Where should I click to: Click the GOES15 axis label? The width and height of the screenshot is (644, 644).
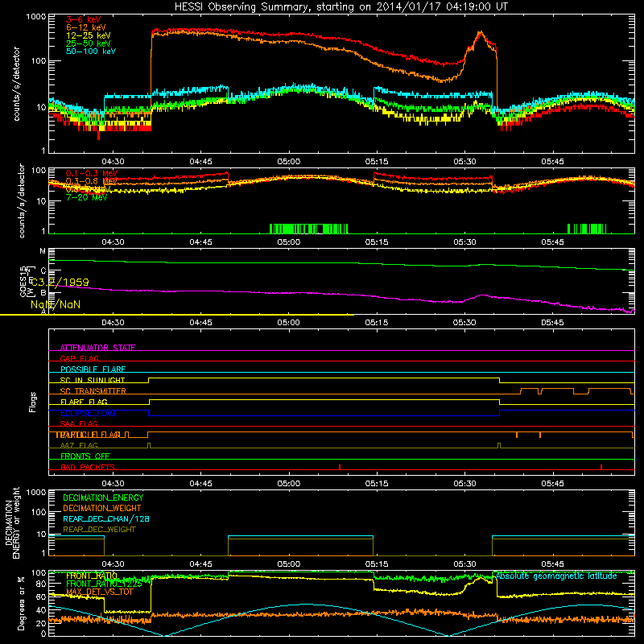(23, 281)
